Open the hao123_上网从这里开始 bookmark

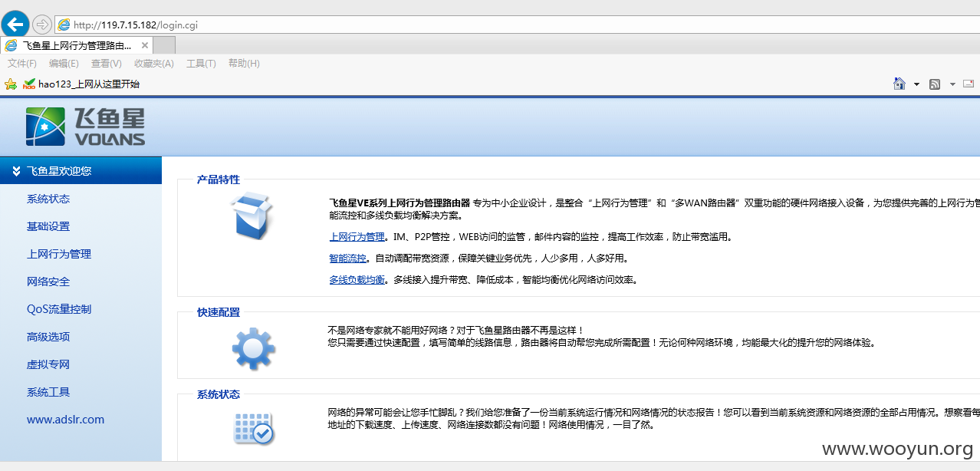point(81,84)
